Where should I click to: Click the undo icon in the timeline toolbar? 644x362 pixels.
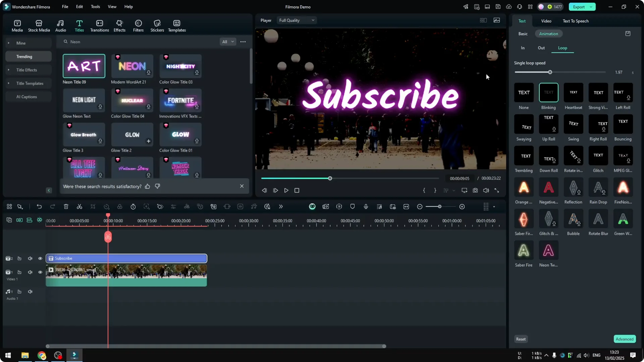pos(39,206)
